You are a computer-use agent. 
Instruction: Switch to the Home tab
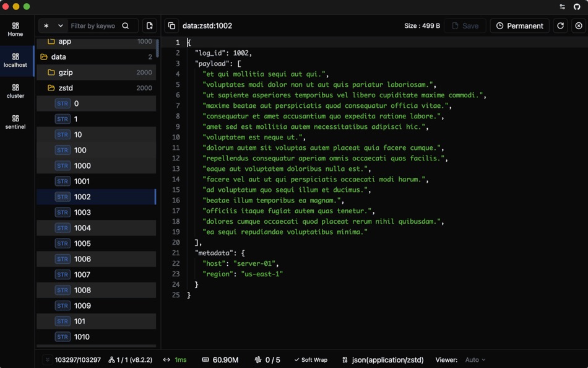pyautogui.click(x=15, y=29)
